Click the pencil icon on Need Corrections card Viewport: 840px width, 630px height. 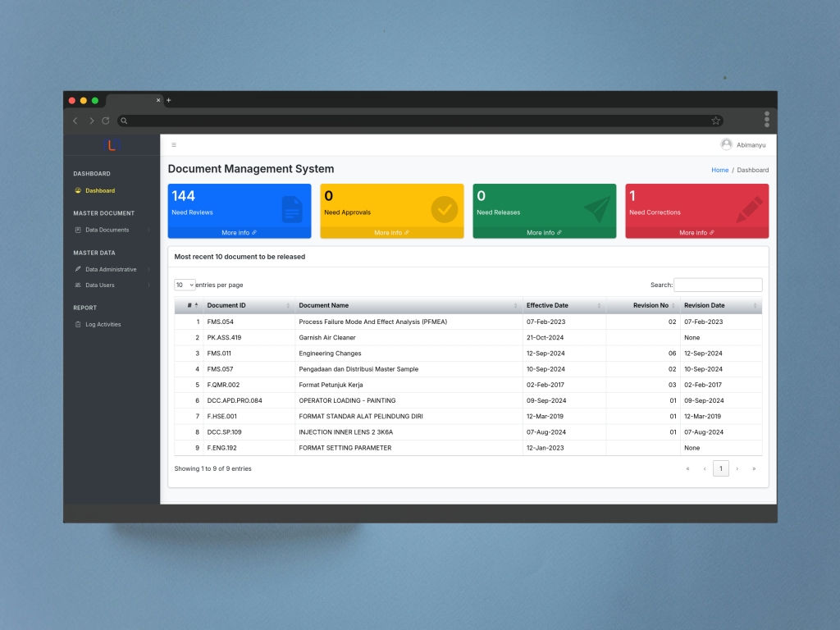coord(749,209)
